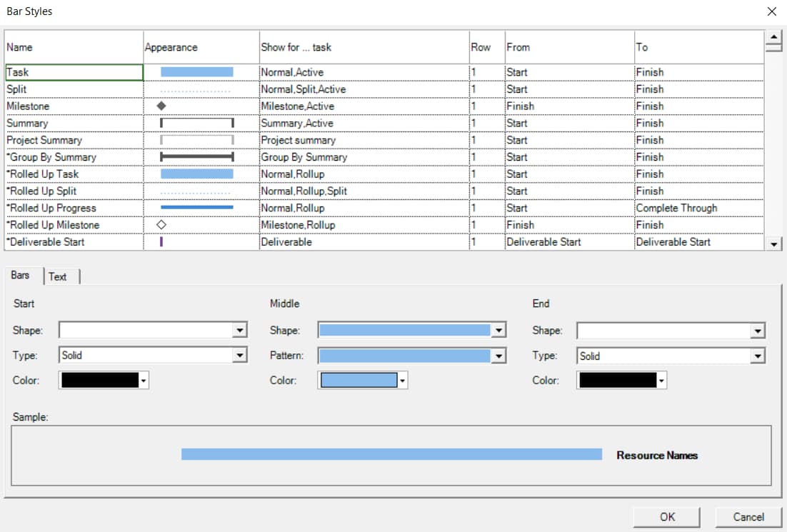Click the 'Milestone,Rollup' show-for cell
The height and width of the screenshot is (532, 787).
(x=364, y=226)
